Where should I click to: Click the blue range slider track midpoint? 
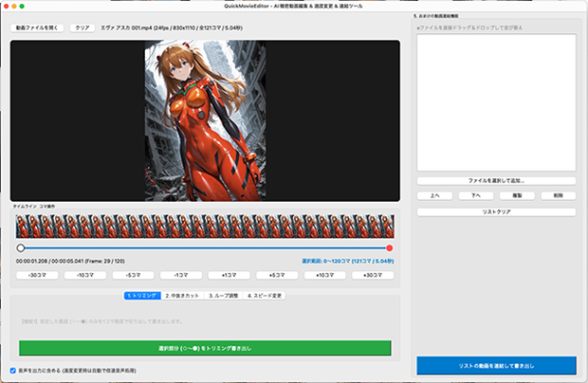(205, 248)
